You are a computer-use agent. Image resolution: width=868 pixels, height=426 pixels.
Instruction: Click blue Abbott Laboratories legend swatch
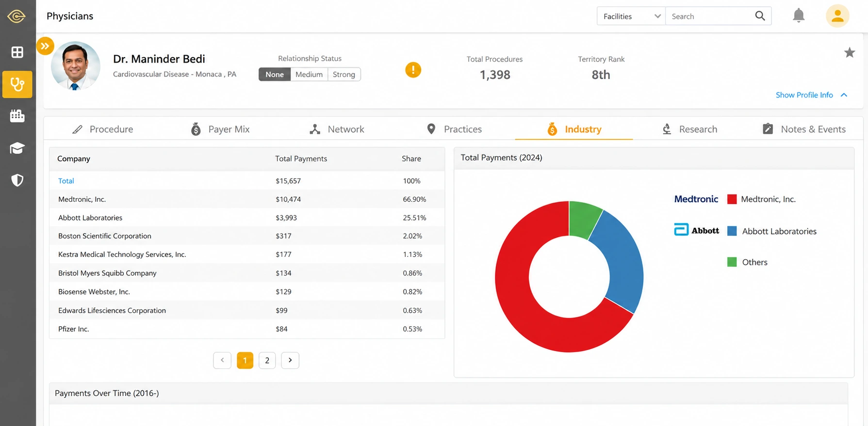[x=732, y=231]
